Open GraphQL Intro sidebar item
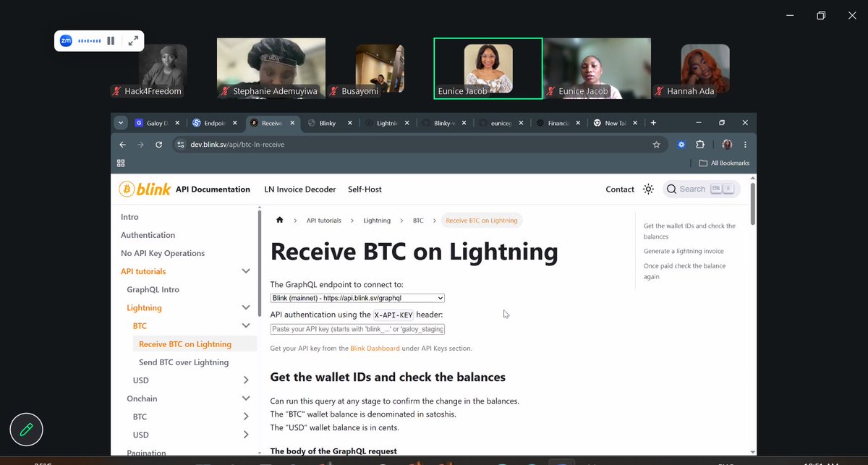 pyautogui.click(x=153, y=289)
